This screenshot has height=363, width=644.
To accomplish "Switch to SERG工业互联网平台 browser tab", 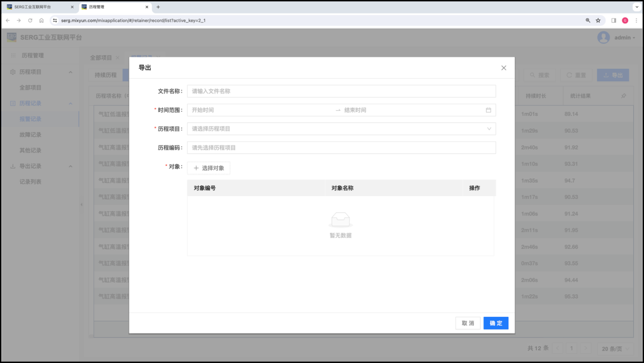I will [x=36, y=7].
